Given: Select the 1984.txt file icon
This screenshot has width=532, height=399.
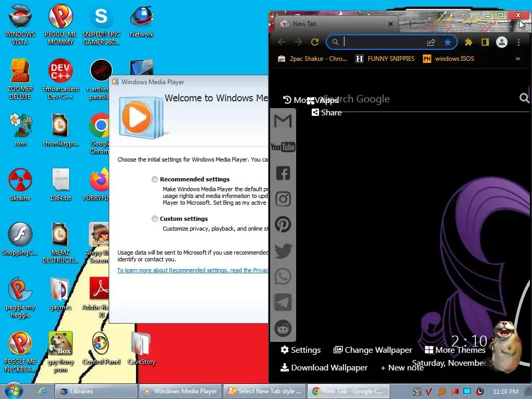Looking at the screenshot, I should [x=60, y=184].
